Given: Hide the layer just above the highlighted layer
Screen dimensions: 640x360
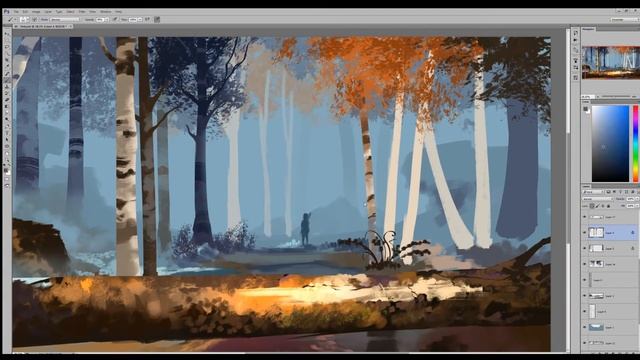Looking at the screenshot, I should click(x=584, y=217).
